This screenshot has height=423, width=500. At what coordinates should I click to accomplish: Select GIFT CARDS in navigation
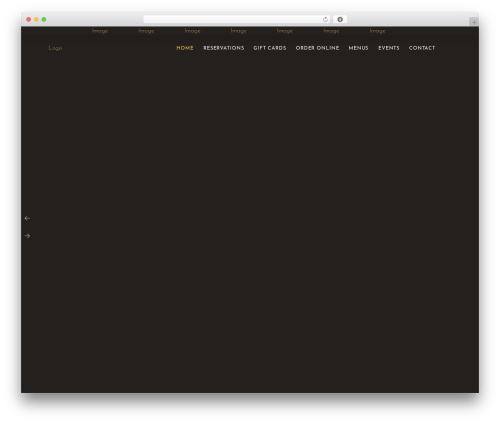tap(270, 48)
